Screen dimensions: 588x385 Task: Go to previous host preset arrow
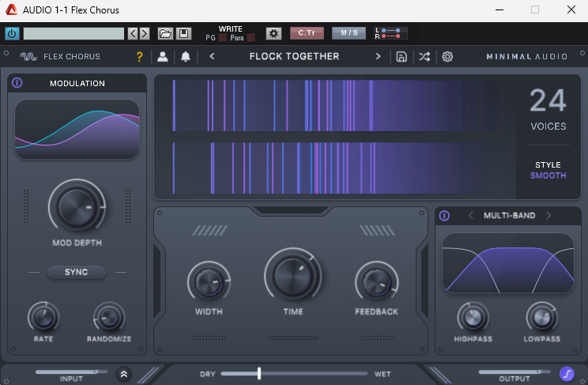point(133,34)
